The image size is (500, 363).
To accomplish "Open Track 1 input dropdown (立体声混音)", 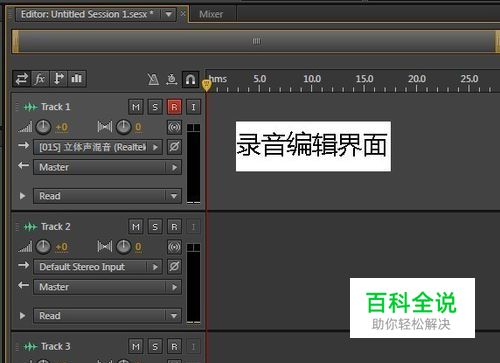I will (98, 147).
